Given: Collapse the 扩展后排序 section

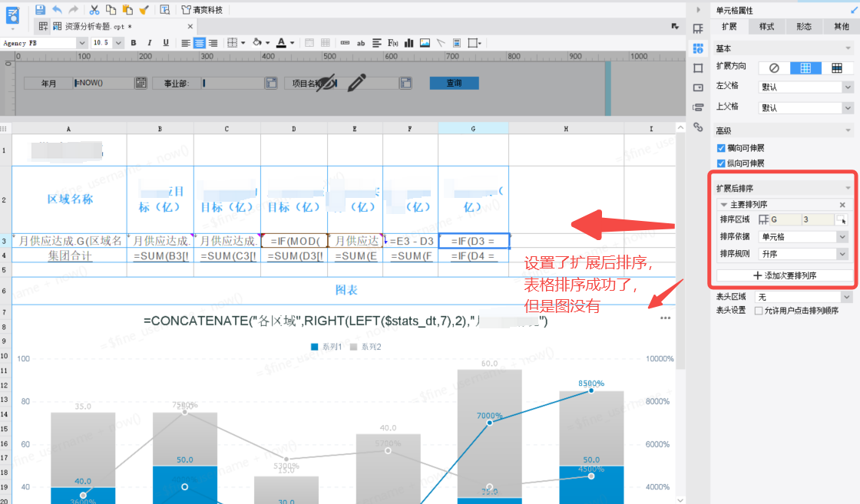Looking at the screenshot, I should pyautogui.click(x=848, y=188).
